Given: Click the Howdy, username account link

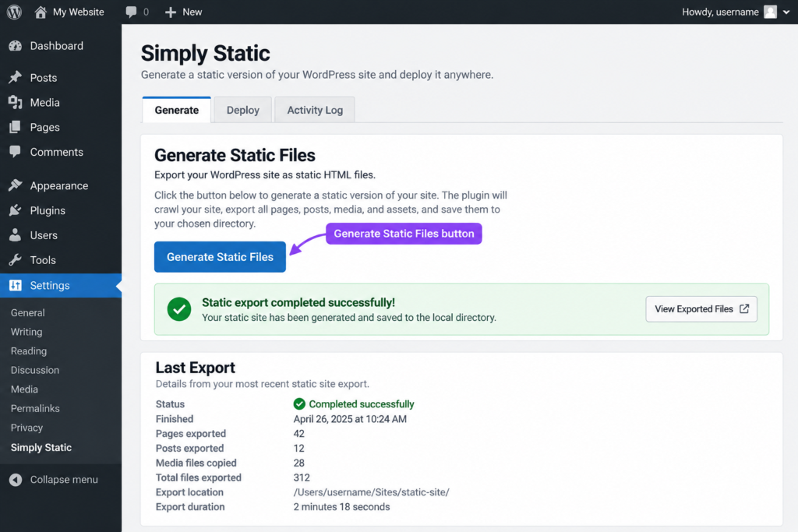Looking at the screenshot, I should 720,12.
